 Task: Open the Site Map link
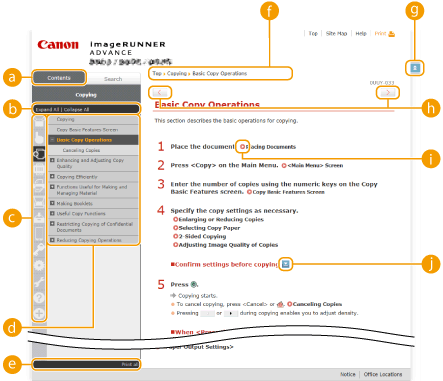tap(336, 33)
